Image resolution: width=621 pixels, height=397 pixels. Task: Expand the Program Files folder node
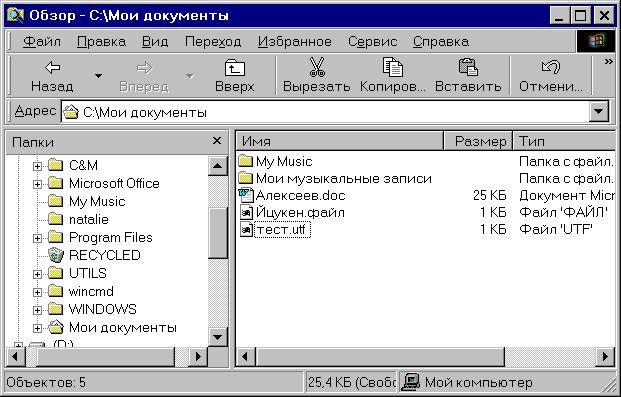click(x=38, y=238)
